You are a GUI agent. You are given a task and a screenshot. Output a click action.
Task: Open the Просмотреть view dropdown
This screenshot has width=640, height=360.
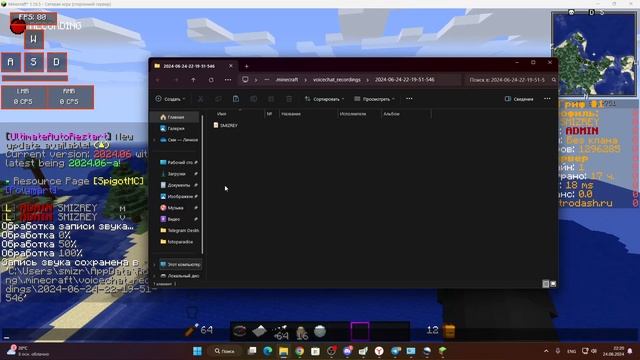coord(375,99)
